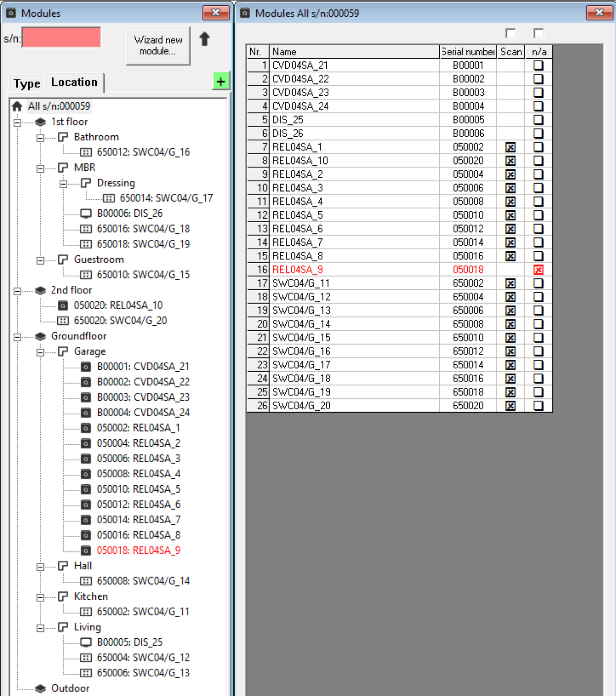
Task: Collapse the MBR tree node
Action: 40,168
